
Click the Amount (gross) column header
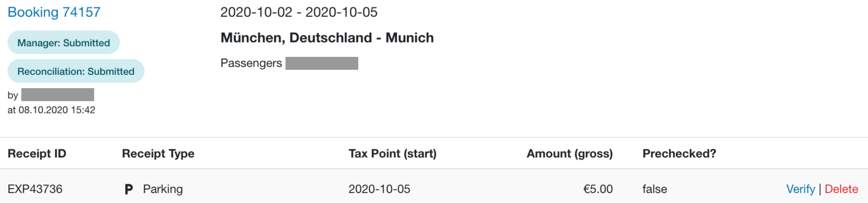570,154
